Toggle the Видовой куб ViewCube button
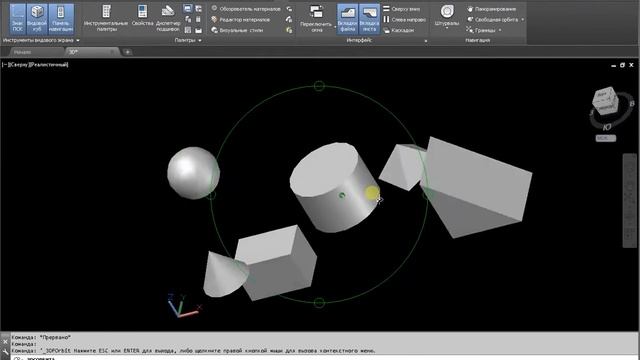The width and height of the screenshot is (640, 360). point(37,18)
